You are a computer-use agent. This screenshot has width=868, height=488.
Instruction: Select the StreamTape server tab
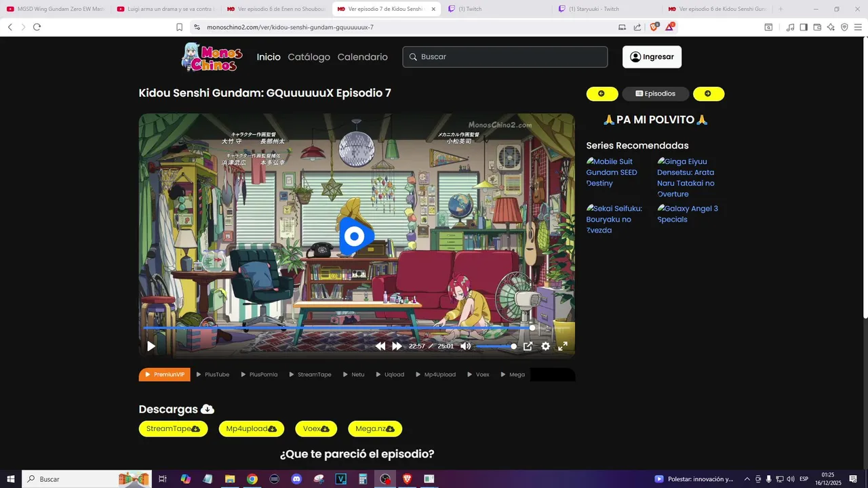310,374
